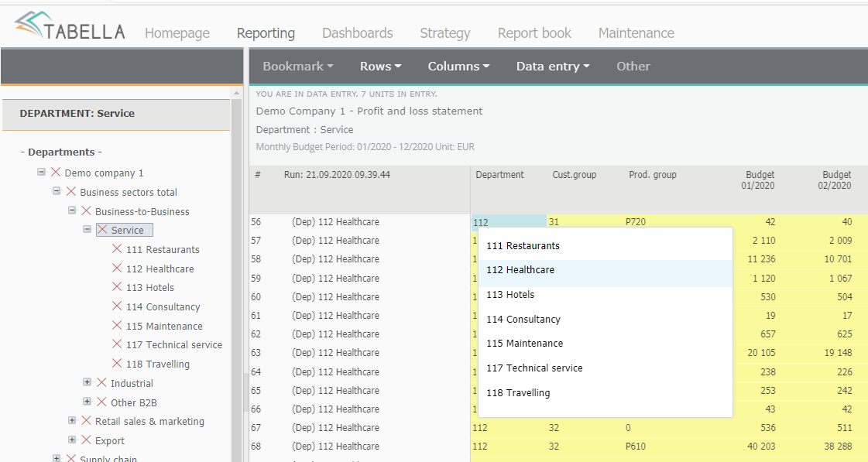Image resolution: width=868 pixels, height=462 pixels.
Task: Choose 113 Hotels from the dropdown list
Action: point(605,294)
